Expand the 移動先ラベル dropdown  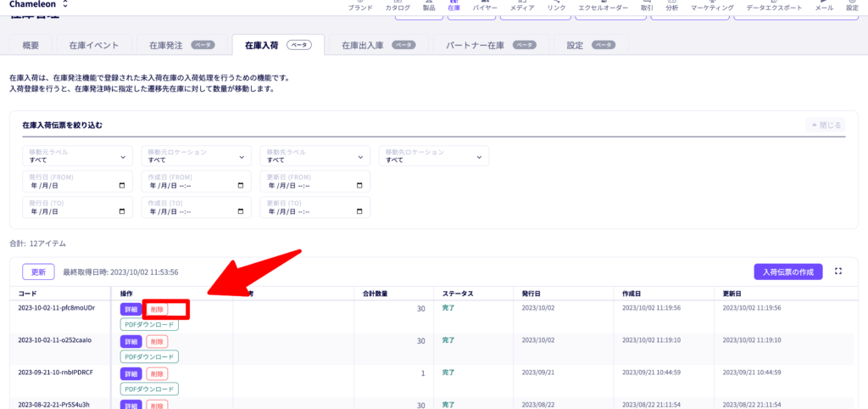point(315,156)
